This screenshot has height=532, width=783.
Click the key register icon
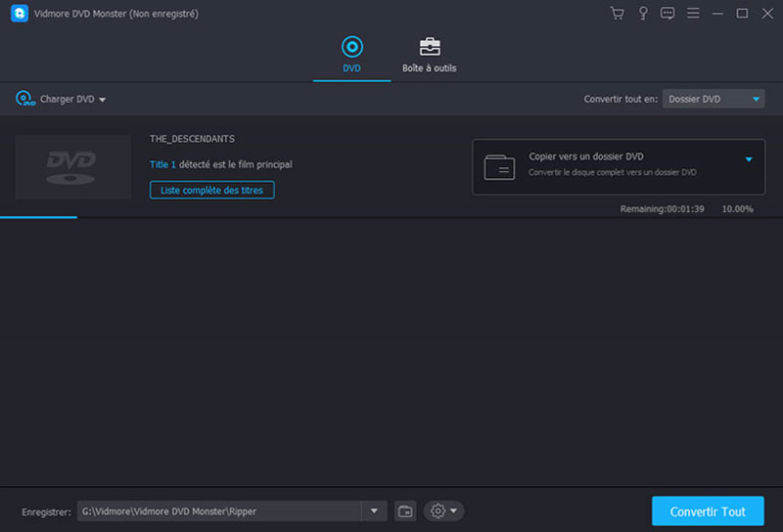(x=643, y=13)
